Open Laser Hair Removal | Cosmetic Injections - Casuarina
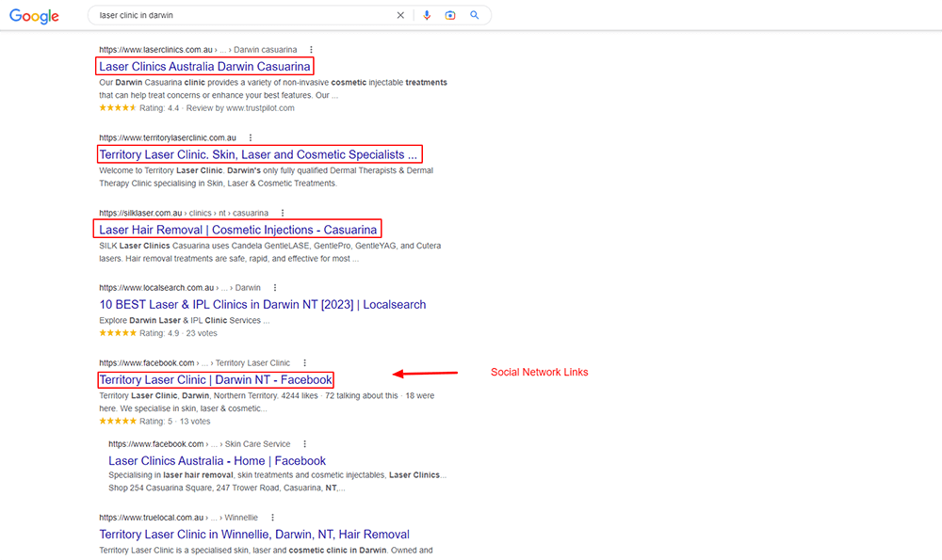The image size is (942, 560). tap(238, 230)
